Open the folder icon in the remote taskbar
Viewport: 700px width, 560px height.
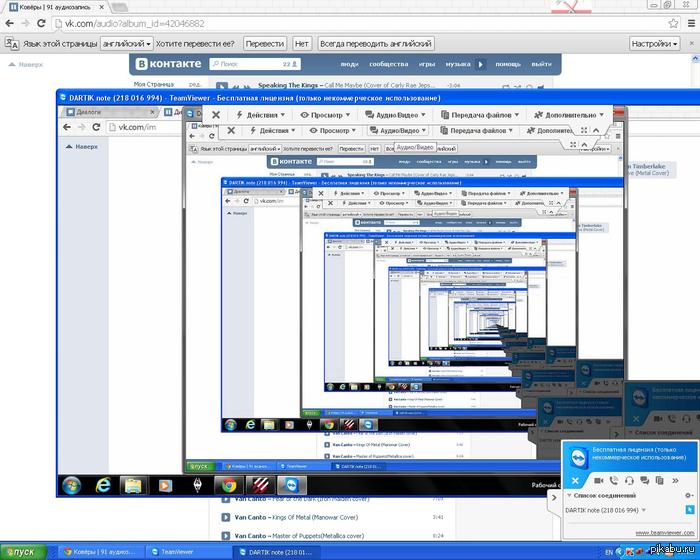[x=133, y=485]
